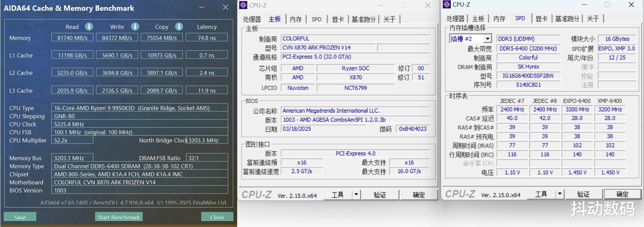Close the right CPU-Z window
644x227 pixels.
(x=631, y=4)
